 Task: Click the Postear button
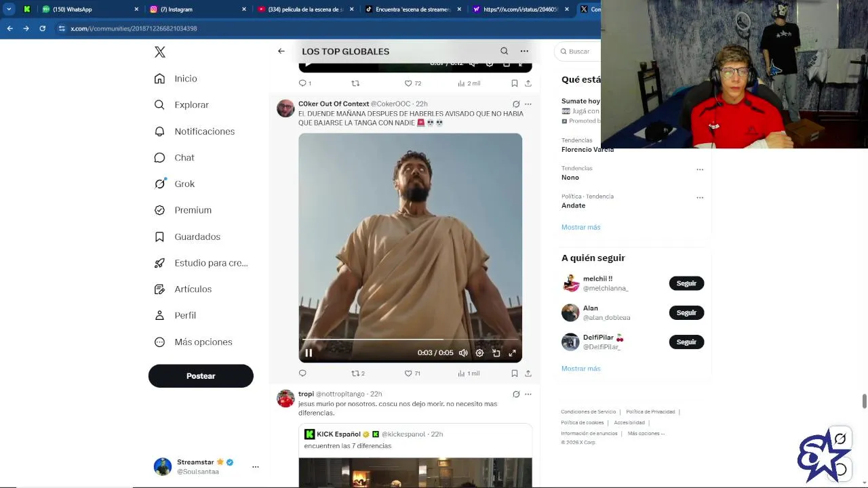201,376
